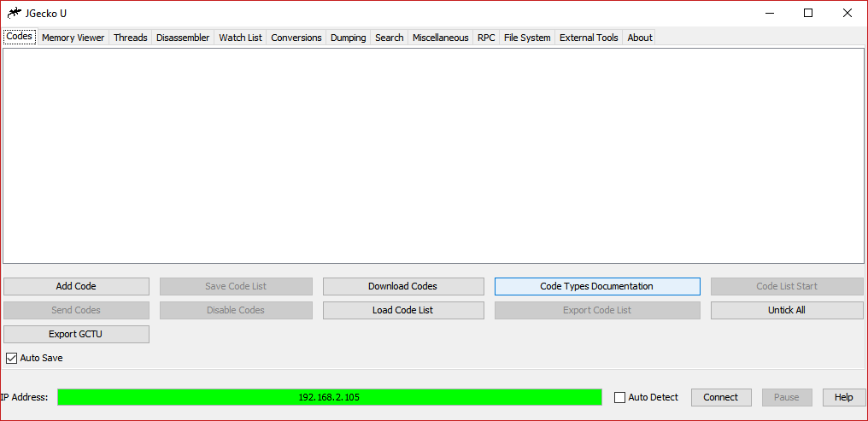Viewport: 868px width, 421px height.
Task: Maximize the JGecko U window
Action: point(808,14)
